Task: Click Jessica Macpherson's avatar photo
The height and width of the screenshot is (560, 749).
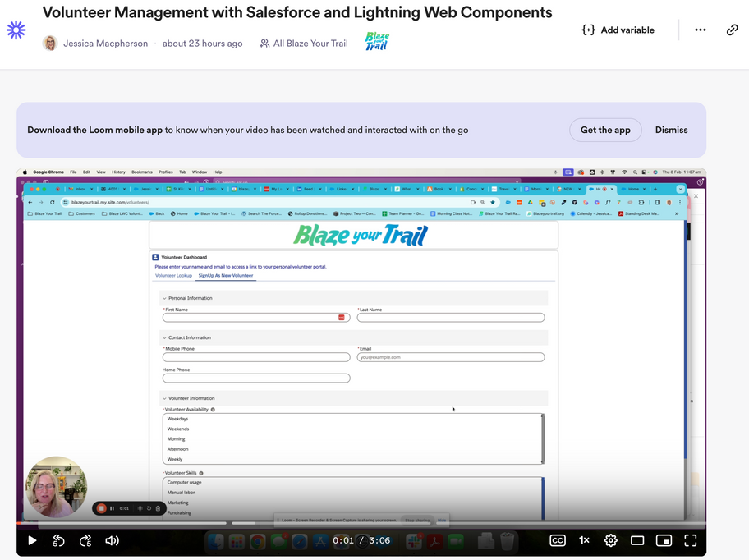Action: coord(50,44)
